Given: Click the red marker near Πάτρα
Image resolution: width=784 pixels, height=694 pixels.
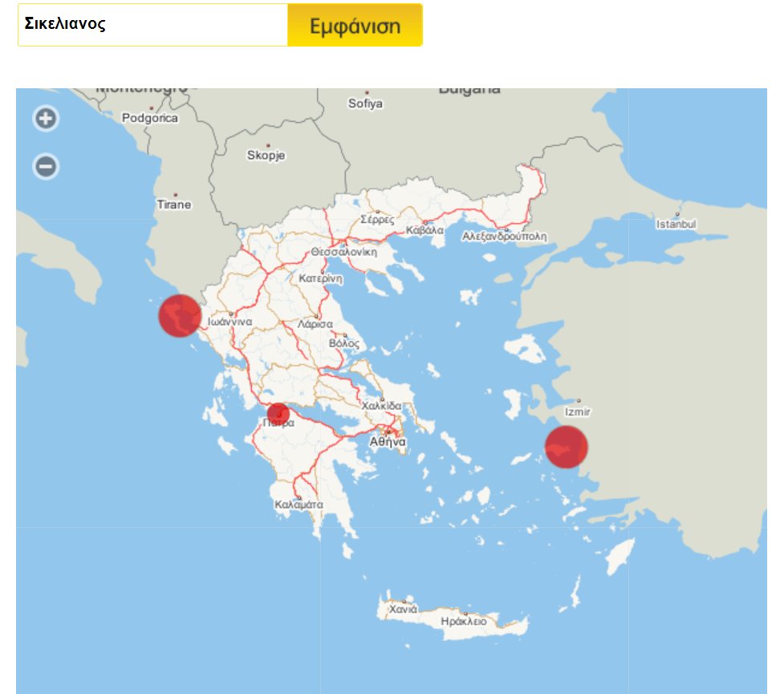Looking at the screenshot, I should point(280,412).
